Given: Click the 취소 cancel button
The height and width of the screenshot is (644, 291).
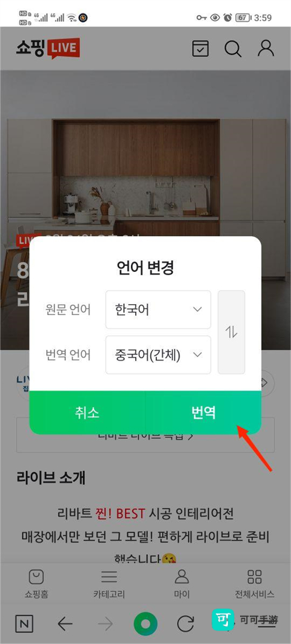Looking at the screenshot, I should [x=87, y=412].
